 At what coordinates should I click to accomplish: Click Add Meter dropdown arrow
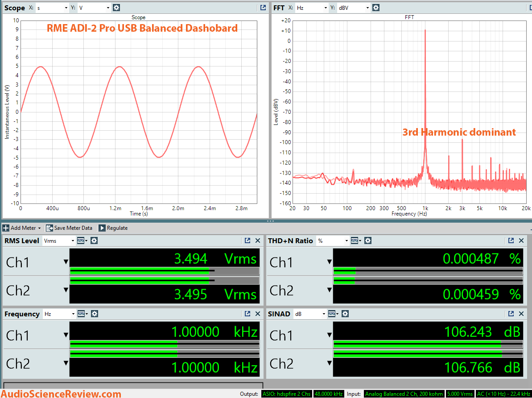pyautogui.click(x=39, y=228)
